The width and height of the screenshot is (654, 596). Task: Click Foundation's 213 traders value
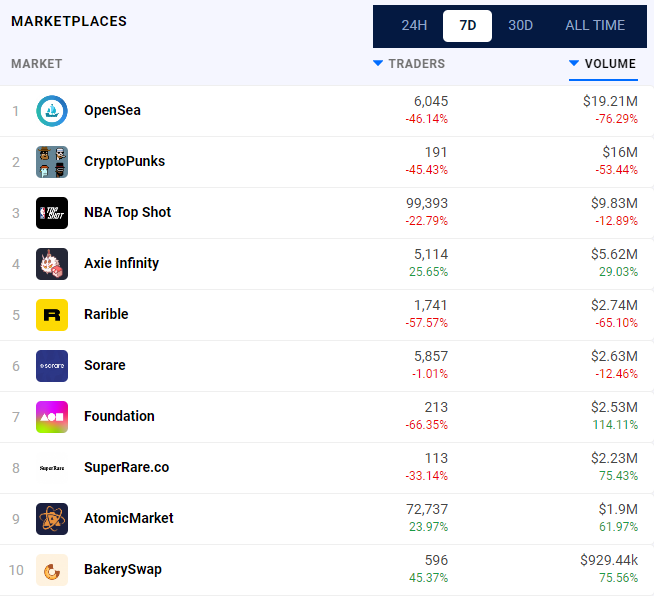coord(436,407)
